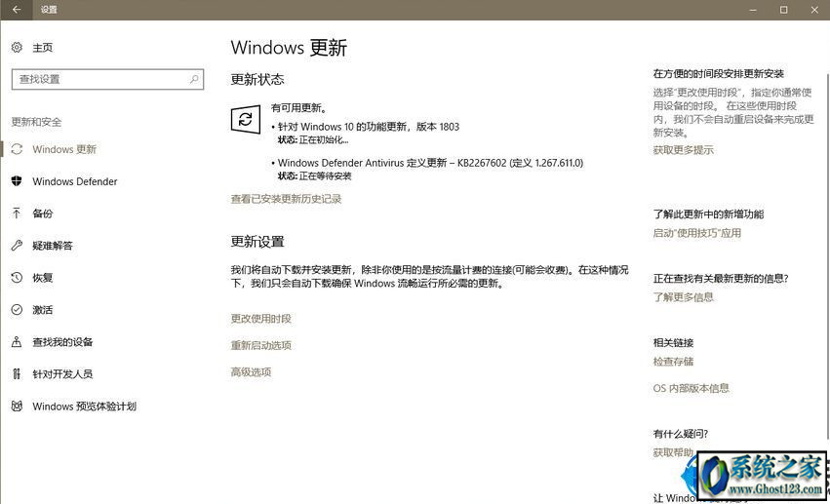Go to 备份 section
This screenshot has height=504, width=830.
42,213
